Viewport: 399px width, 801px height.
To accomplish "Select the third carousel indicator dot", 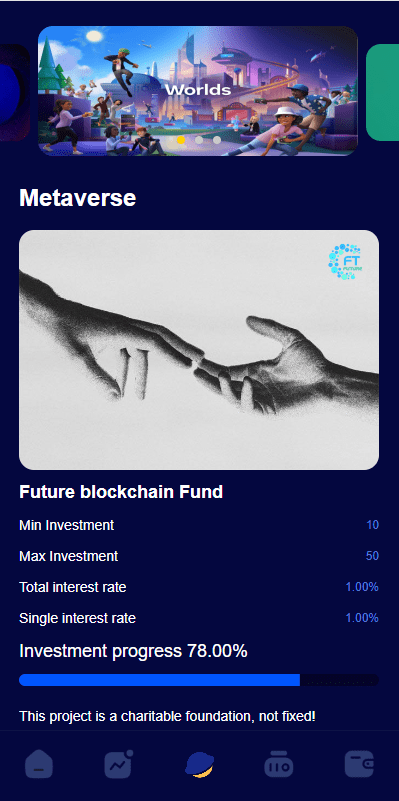I will (x=217, y=140).
